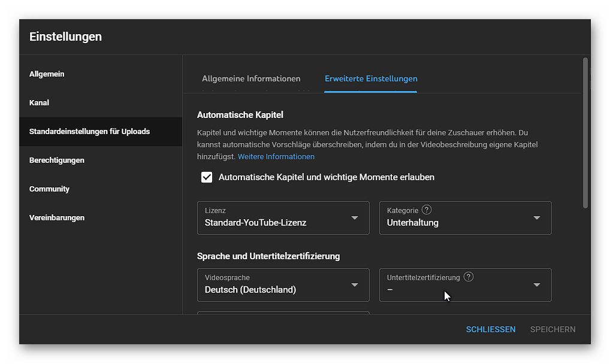Open Community settings in sidebar
This screenshot has height=364, width=610.
pyautogui.click(x=49, y=189)
